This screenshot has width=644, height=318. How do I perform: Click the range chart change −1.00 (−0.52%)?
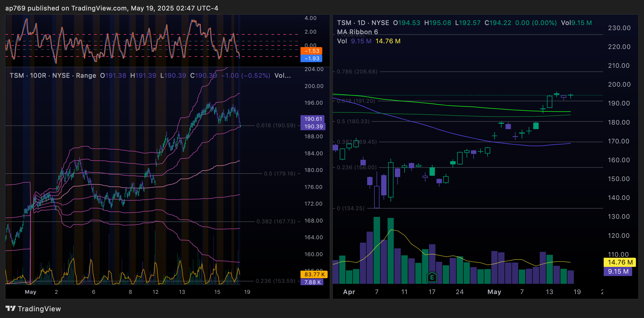pyautogui.click(x=246, y=76)
